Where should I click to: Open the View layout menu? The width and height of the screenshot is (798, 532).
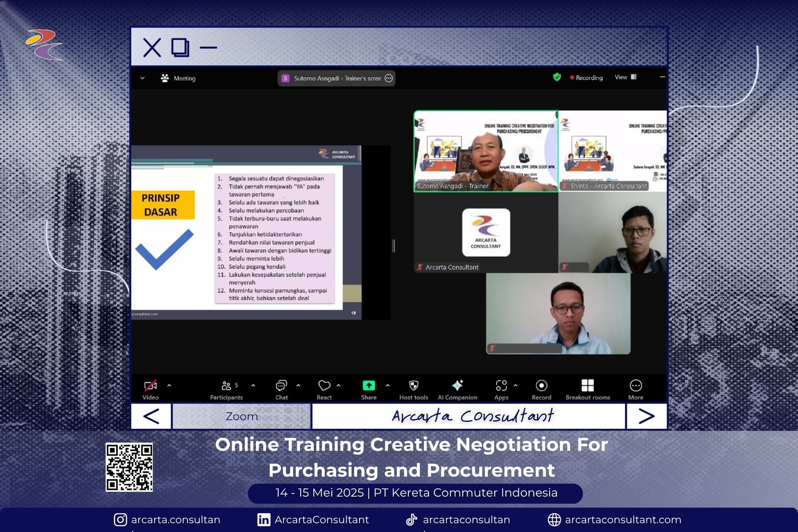pos(625,77)
